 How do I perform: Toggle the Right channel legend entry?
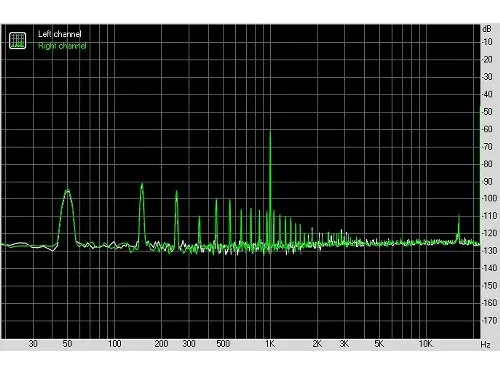[62, 46]
